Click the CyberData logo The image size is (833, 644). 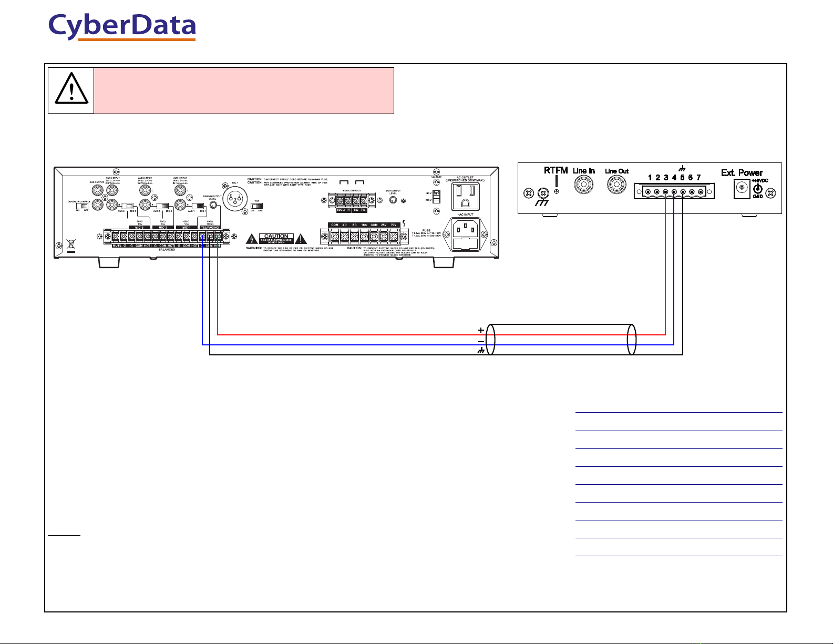tap(122, 26)
